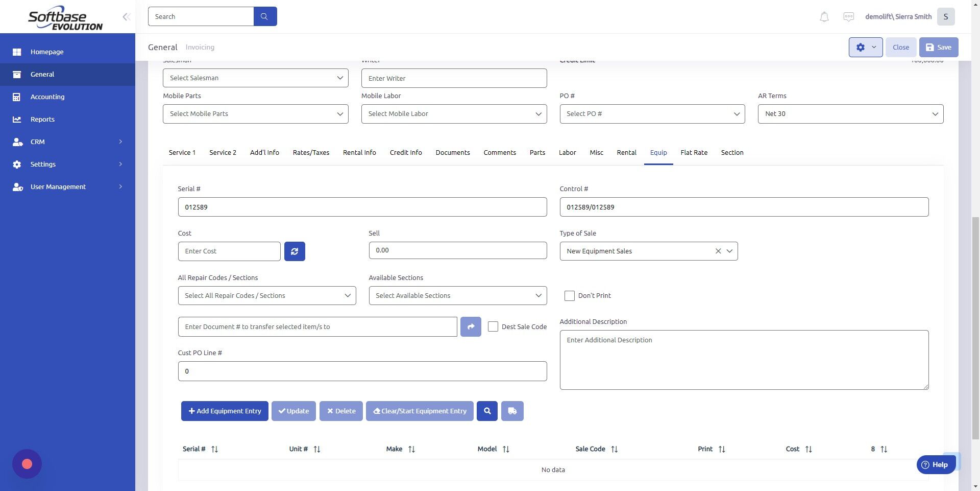
Task: Sort the Serial # table column
Action: pos(215,449)
